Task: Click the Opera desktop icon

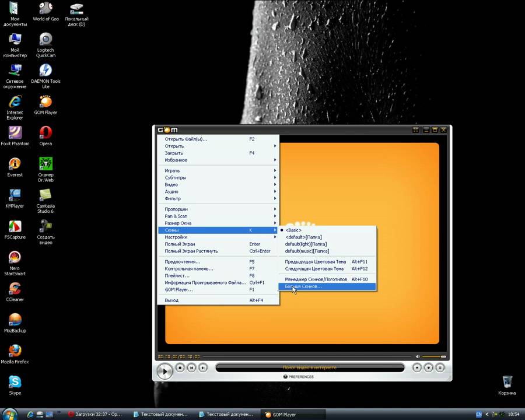Action: coord(45,136)
